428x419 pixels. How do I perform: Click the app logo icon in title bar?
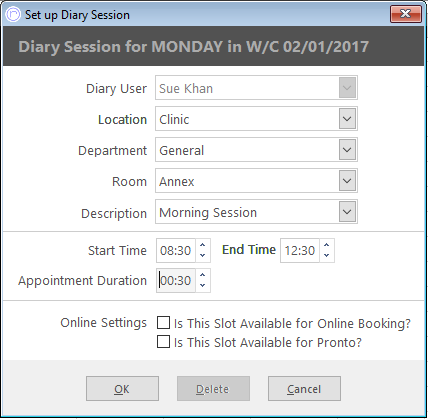point(13,14)
